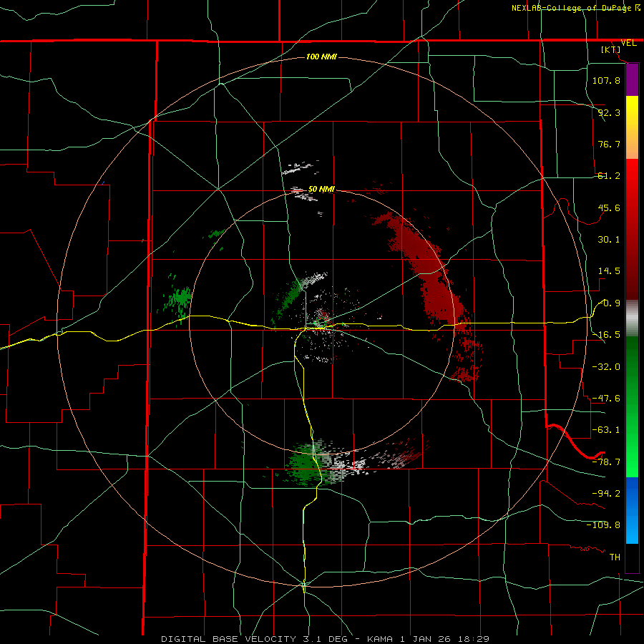Select the 92.3 legend value
The width and height of the screenshot is (644, 644).
609,112
